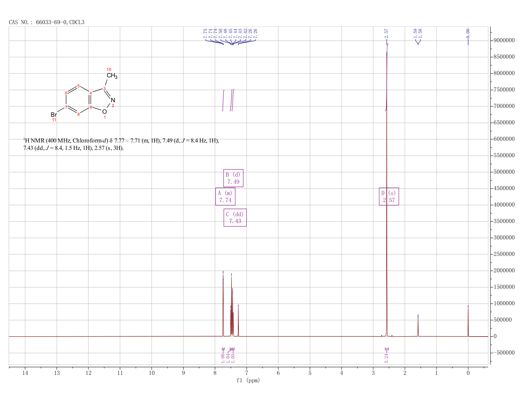Click the blue 7.50 peak label

(x=221, y=33)
